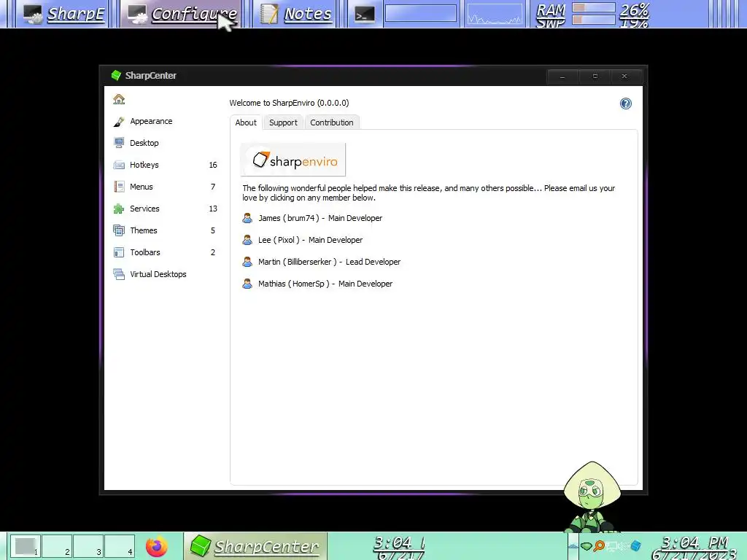Click the SWP usage bar
747x560 pixels.
[594, 20]
